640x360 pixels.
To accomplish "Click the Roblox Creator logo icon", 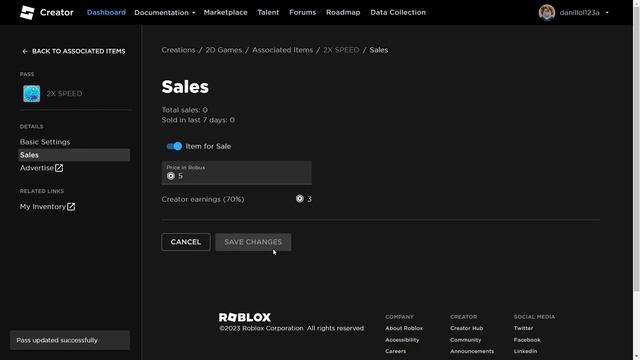I will 27,13.
